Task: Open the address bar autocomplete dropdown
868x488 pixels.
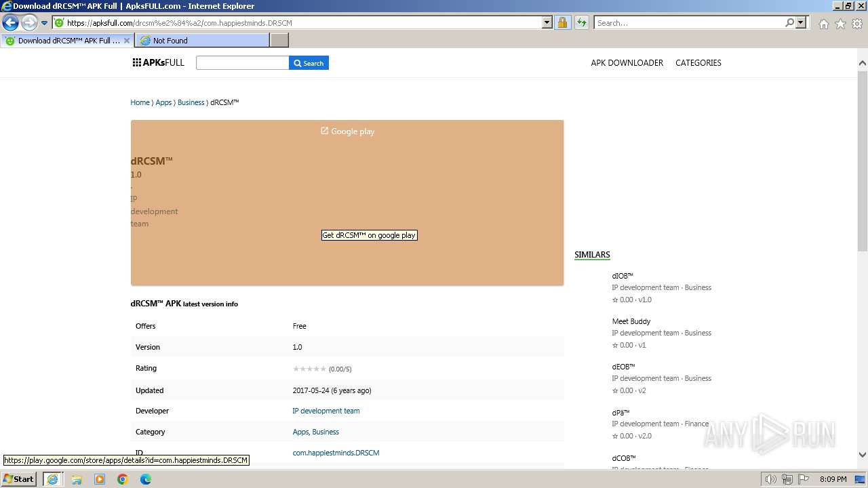Action: pos(547,23)
